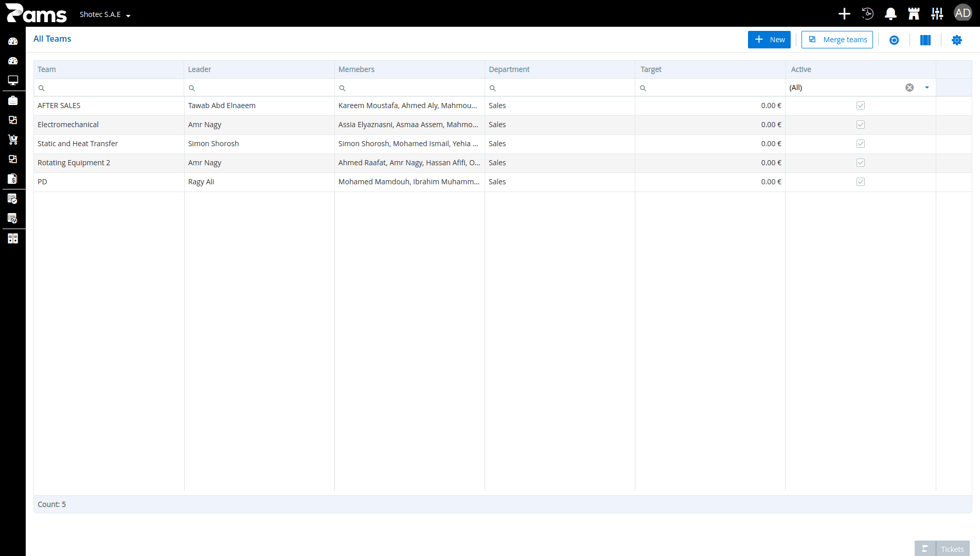980x556 pixels.
Task: Click the New team button
Action: [769, 40]
